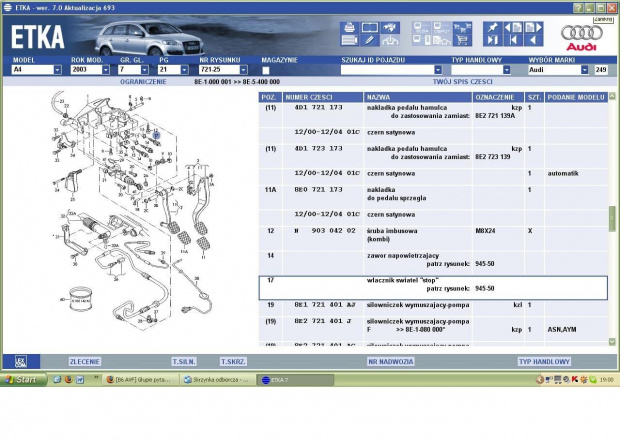Click the Windows Start button
The height and width of the screenshot is (442, 620).
(23, 380)
